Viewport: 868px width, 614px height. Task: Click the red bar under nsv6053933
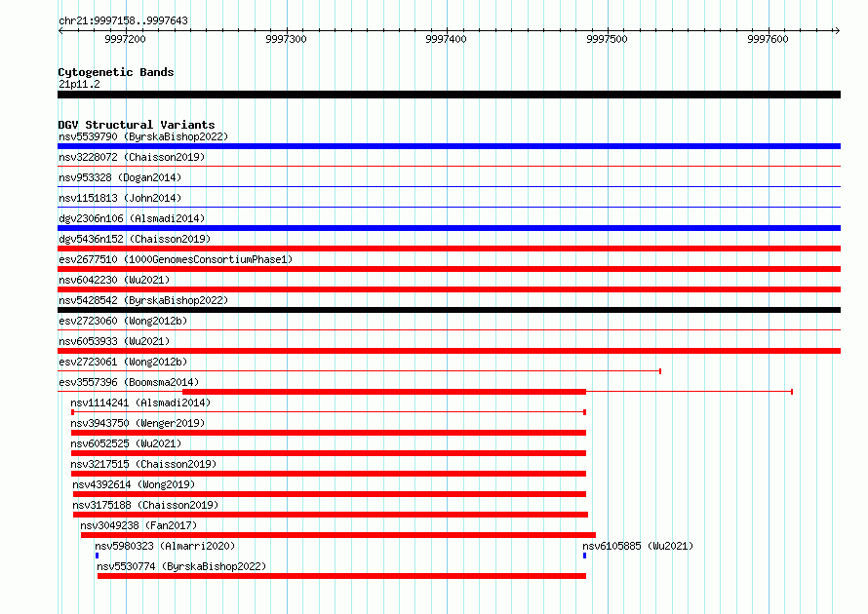click(449, 351)
